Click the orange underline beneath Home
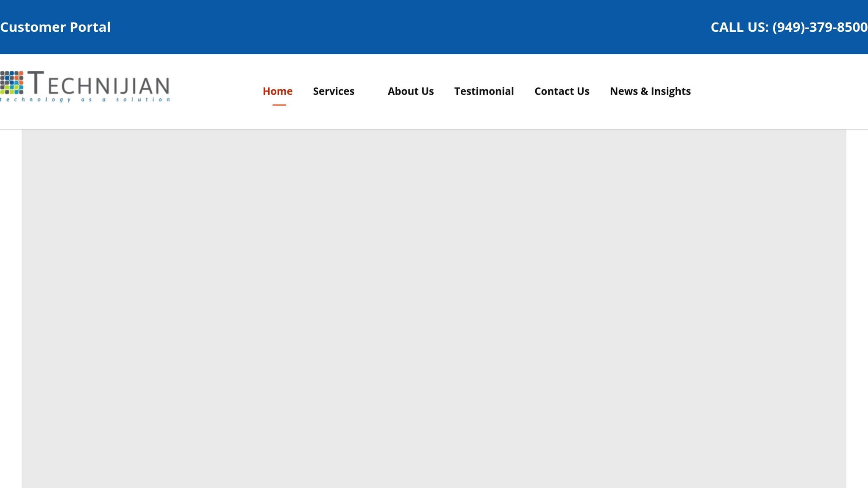This screenshot has width=868, height=488. coord(279,105)
